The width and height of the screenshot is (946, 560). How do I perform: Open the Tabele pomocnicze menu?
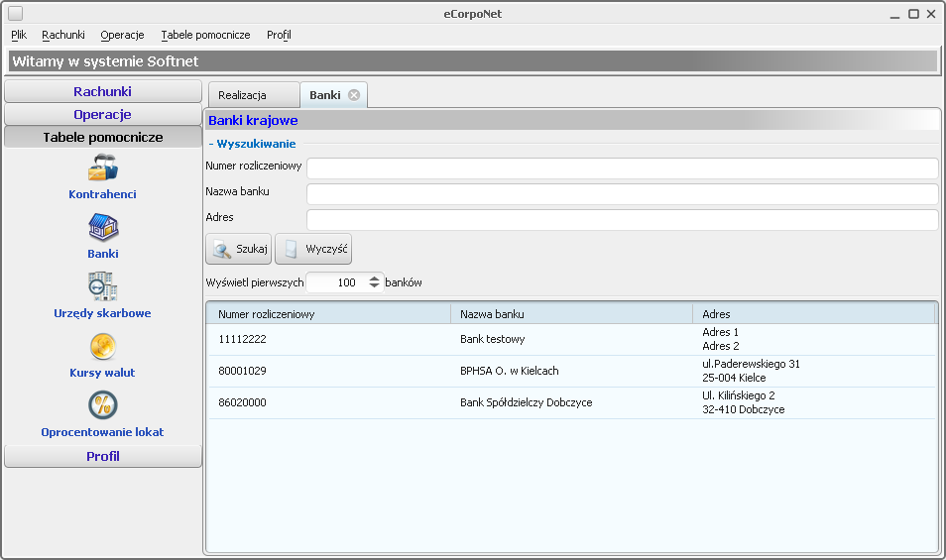pyautogui.click(x=205, y=35)
